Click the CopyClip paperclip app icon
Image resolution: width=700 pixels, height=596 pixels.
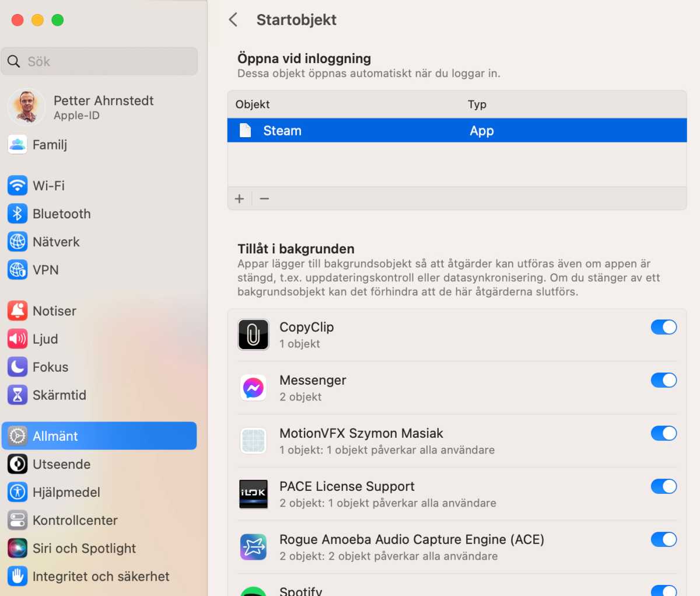253,334
